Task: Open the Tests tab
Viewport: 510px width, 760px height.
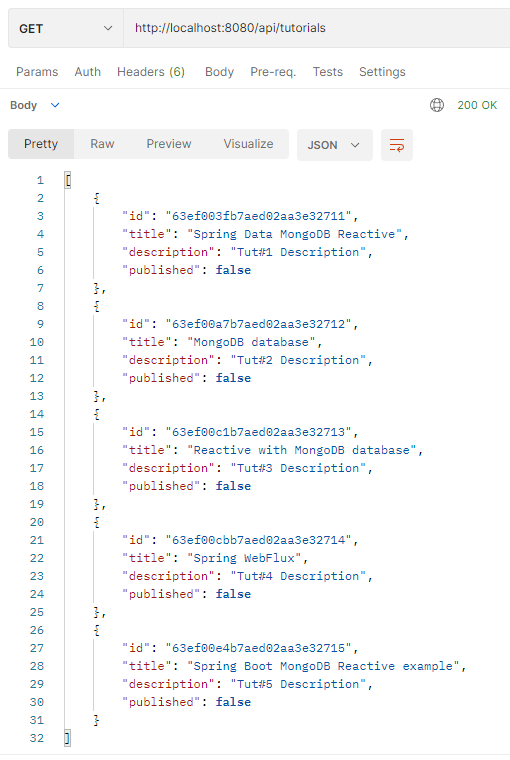Action: pos(328,72)
